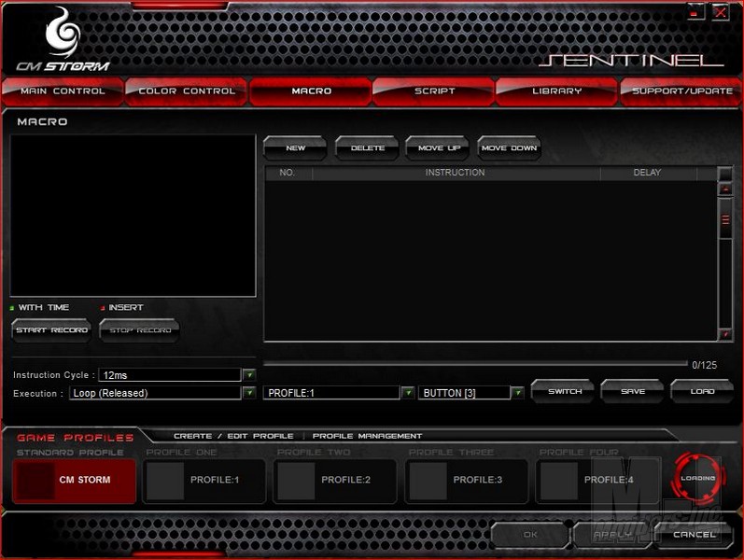Image resolution: width=744 pixels, height=560 pixels.
Task: Click the APPLY button
Action: click(x=612, y=535)
